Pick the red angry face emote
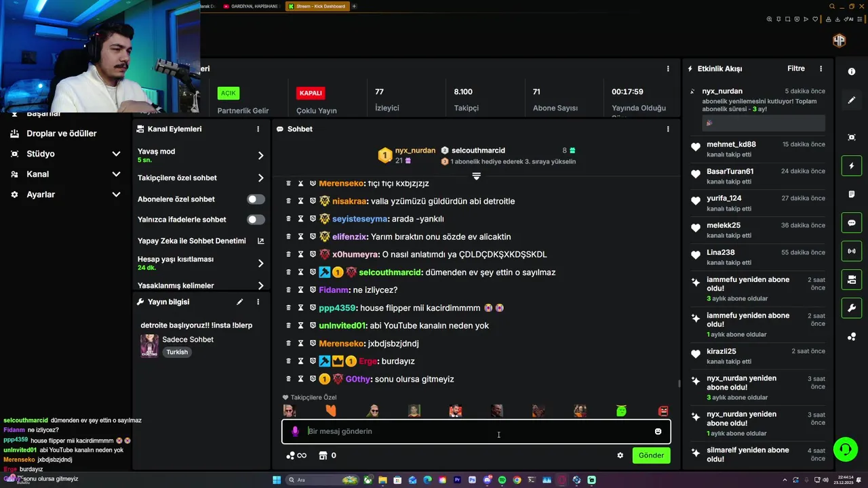The width and height of the screenshot is (868, 488). point(663,411)
